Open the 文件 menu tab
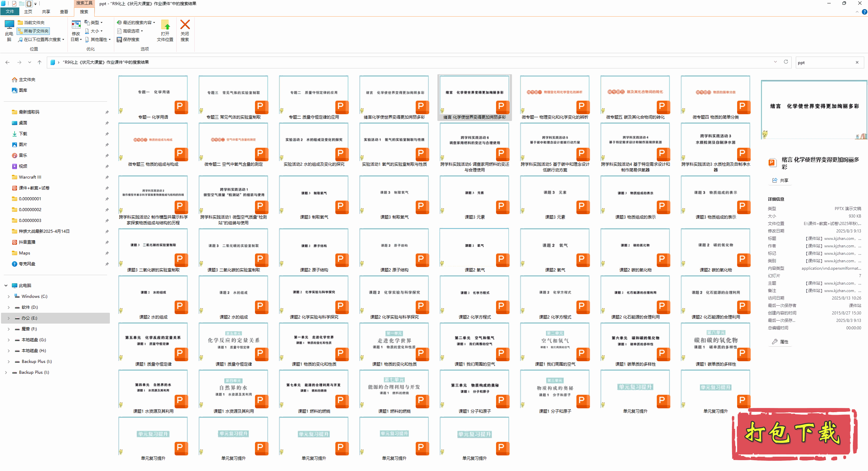This screenshot has width=868, height=471. click(x=10, y=12)
